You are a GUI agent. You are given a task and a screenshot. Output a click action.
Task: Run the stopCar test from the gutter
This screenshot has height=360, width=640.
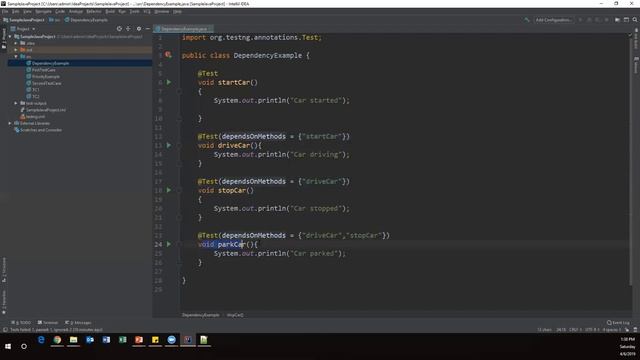(169, 190)
